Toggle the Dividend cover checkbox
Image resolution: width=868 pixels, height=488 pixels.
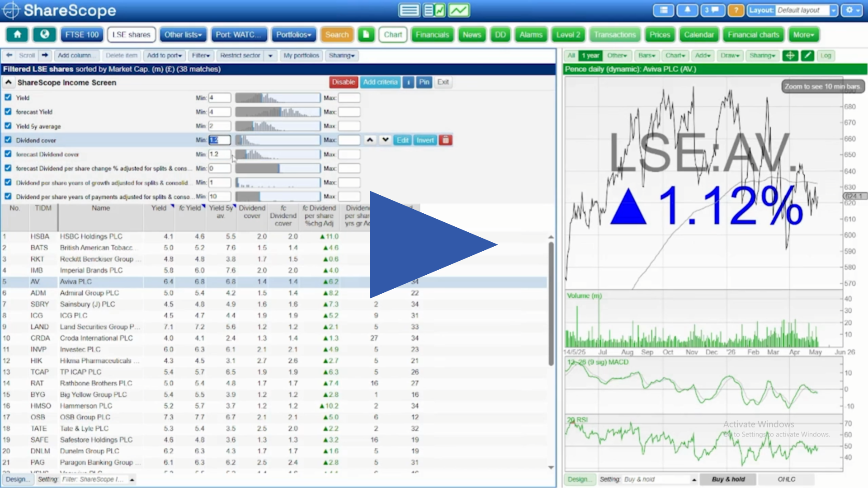pos(8,140)
